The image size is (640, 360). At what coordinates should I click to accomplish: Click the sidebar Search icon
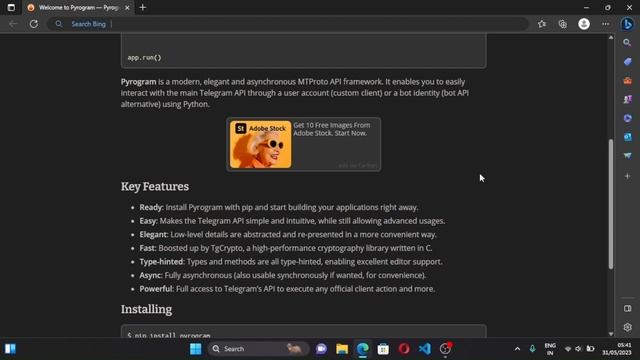pyautogui.click(x=627, y=42)
